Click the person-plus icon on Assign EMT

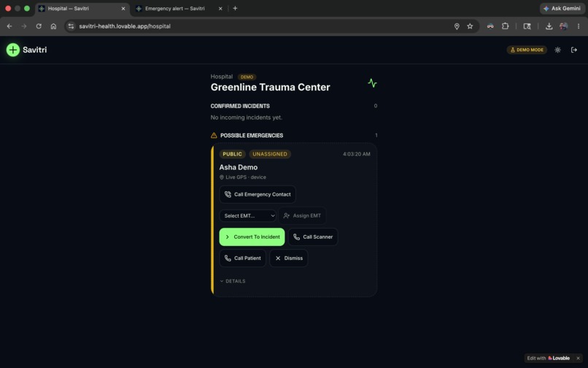(287, 215)
